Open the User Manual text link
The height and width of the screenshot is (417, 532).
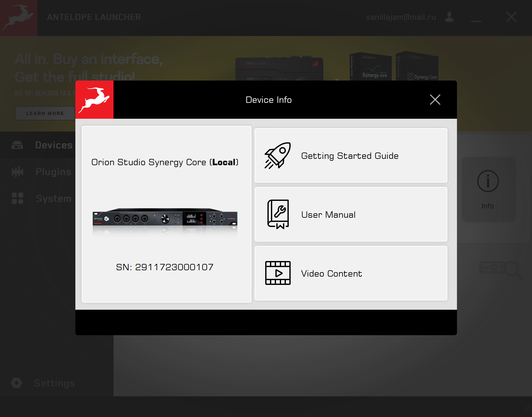coord(328,215)
